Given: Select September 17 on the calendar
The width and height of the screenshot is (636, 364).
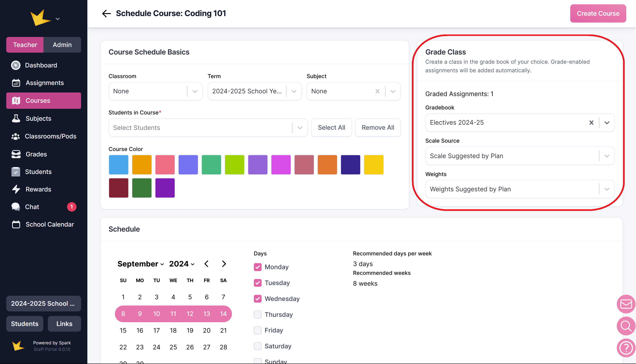Looking at the screenshot, I should coord(156,331).
